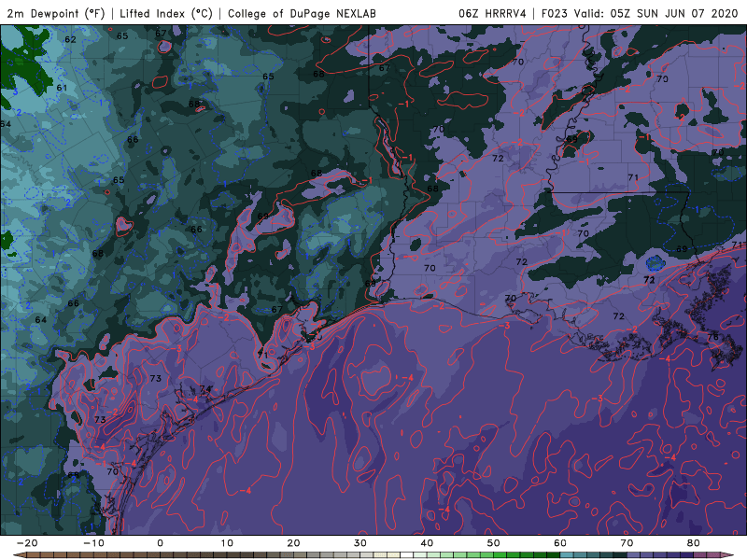Image resolution: width=747 pixels, height=560 pixels.
Task: Click the 'College of DuPage NEXLAB' header text
Action: click(302, 13)
